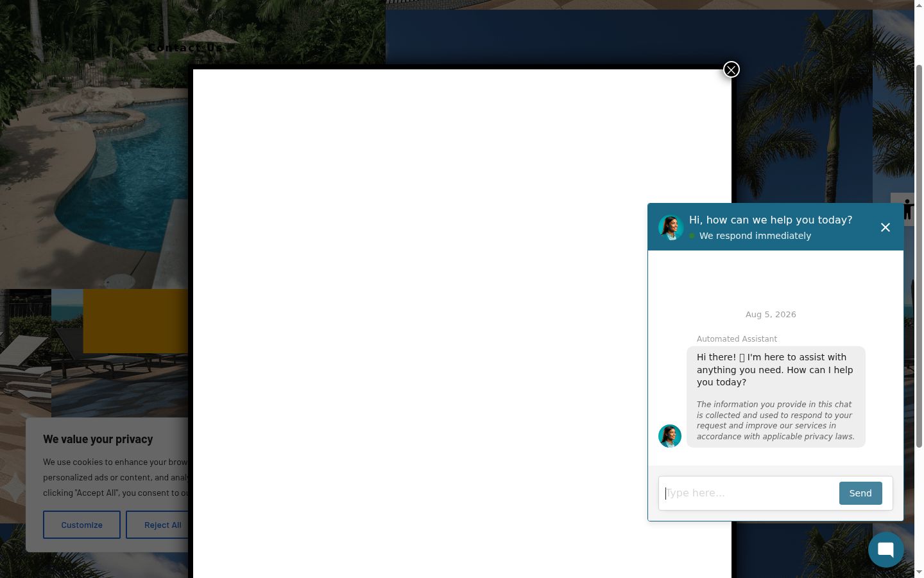Click the scrollbar down arrow
924x578 pixels.
coord(919,572)
